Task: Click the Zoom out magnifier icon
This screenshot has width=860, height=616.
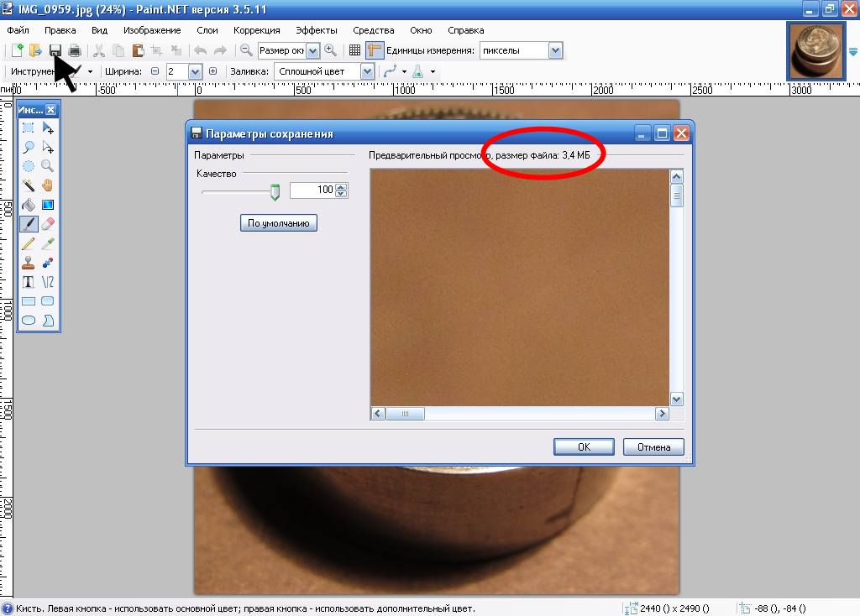Action: [246, 50]
